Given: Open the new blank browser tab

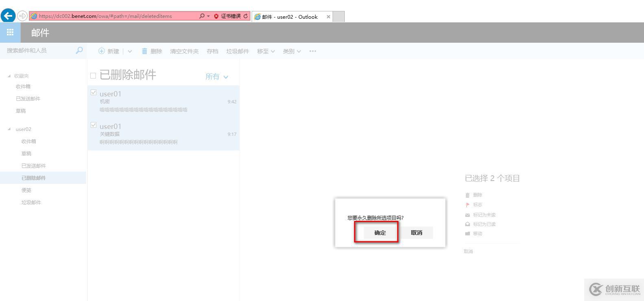Looking at the screenshot, I should [339, 17].
